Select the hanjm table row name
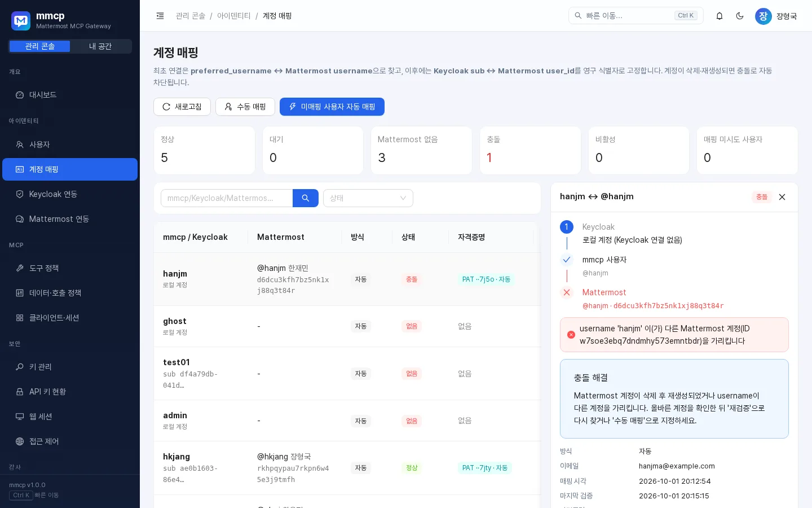Image resolution: width=812 pixels, height=508 pixels. point(175,274)
